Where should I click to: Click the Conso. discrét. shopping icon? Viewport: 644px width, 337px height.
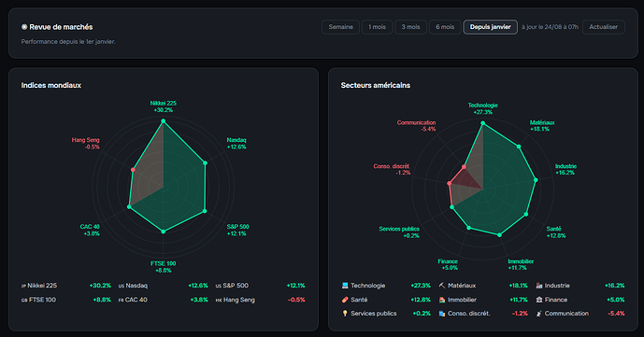click(x=442, y=314)
